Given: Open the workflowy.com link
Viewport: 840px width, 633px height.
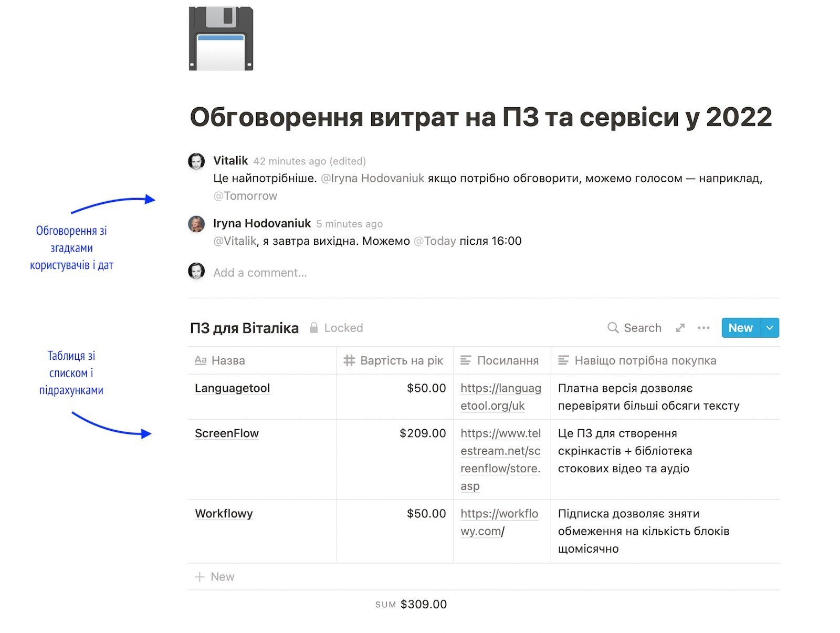Looking at the screenshot, I should click(x=499, y=522).
